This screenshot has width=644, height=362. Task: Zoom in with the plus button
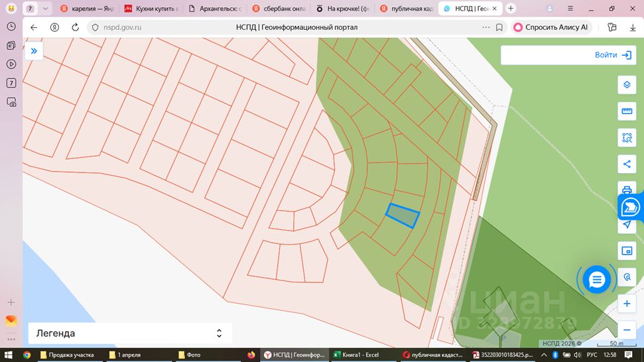(x=627, y=304)
